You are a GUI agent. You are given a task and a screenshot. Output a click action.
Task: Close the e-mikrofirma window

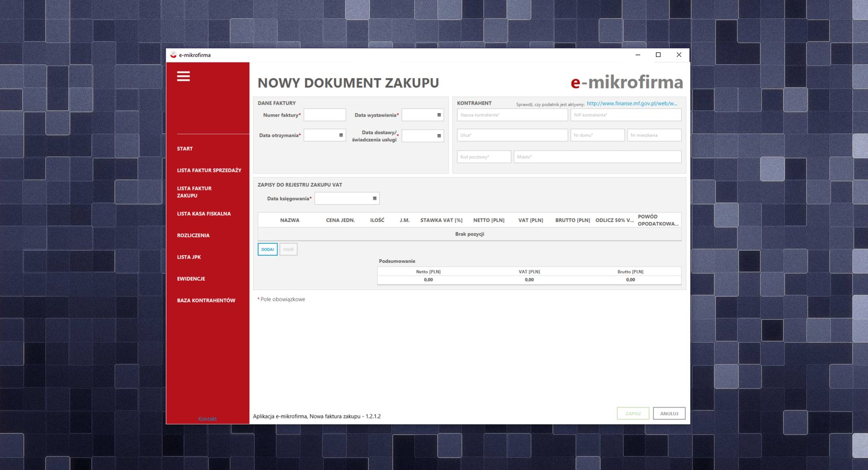pos(679,55)
